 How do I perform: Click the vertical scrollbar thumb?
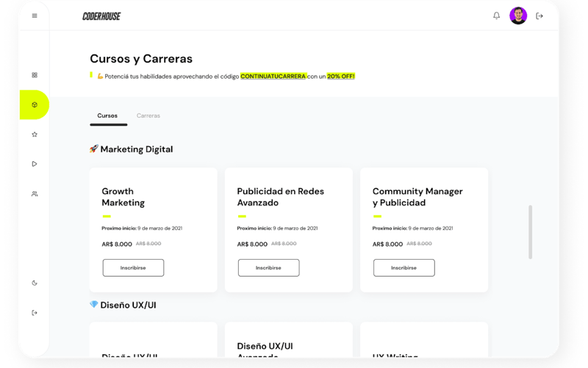pos(530,232)
